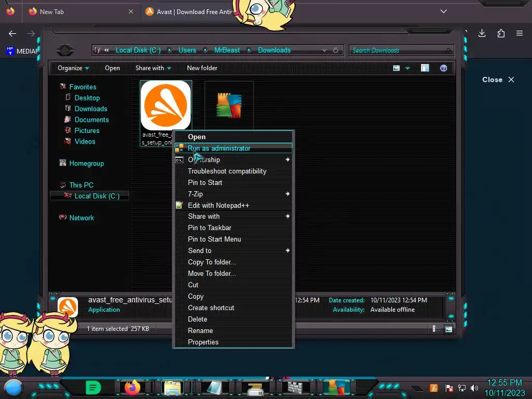
Task: Toggle the preview pane icon
Action: 425,68
